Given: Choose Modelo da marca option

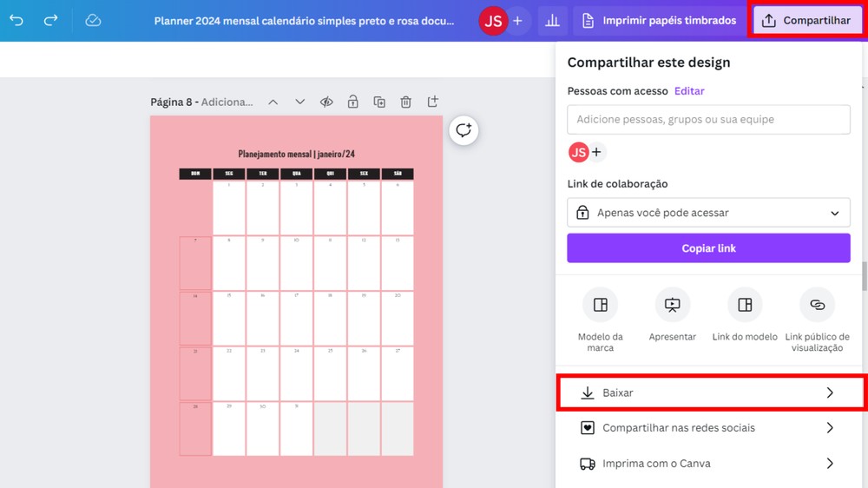Looking at the screenshot, I should tap(600, 320).
